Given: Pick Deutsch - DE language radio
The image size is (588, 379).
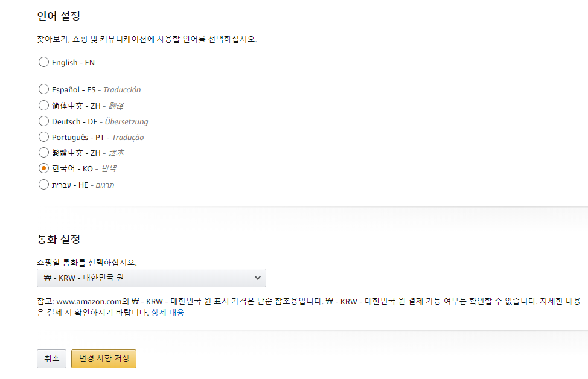Looking at the screenshot, I should click(x=43, y=121).
